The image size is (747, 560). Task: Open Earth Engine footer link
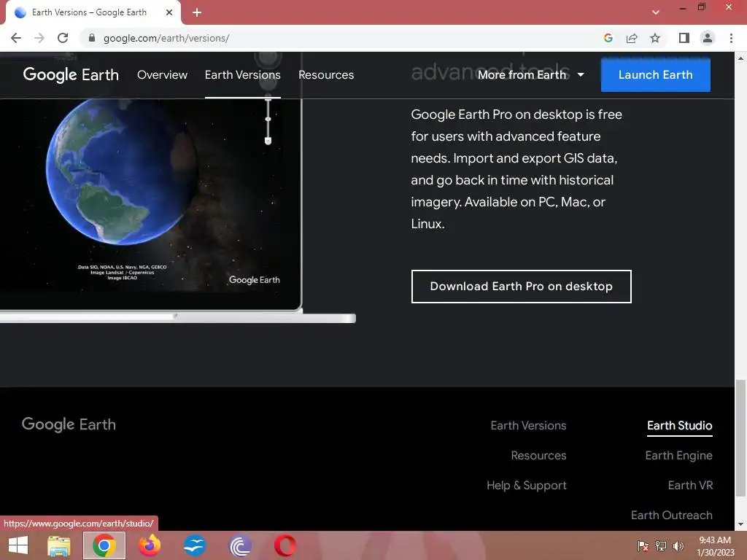pos(678,455)
